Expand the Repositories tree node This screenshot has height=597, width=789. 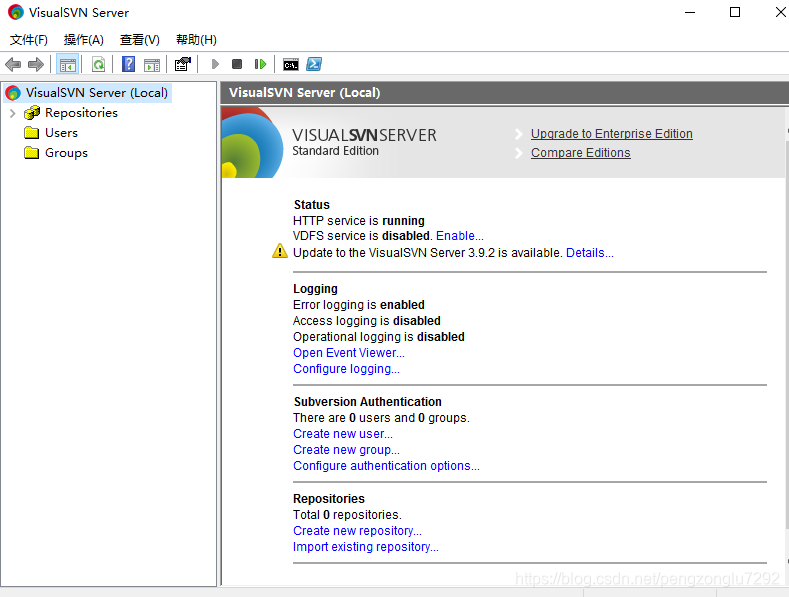13,113
